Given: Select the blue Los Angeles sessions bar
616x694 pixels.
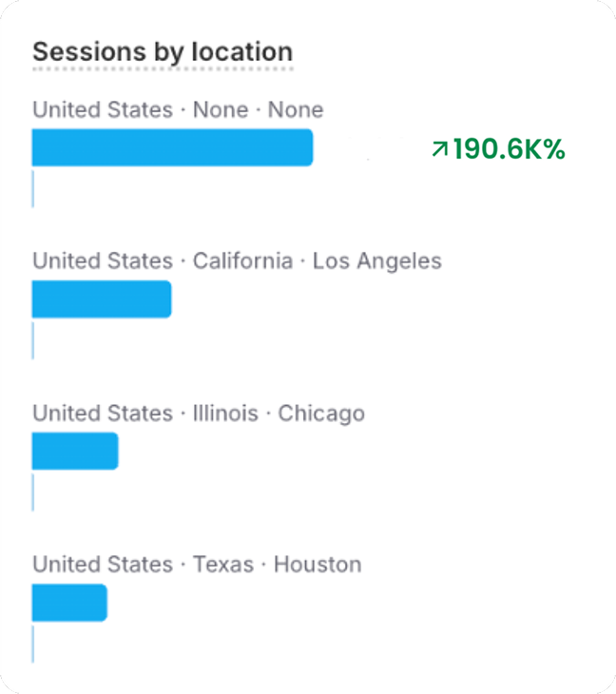Looking at the screenshot, I should 102,299.
